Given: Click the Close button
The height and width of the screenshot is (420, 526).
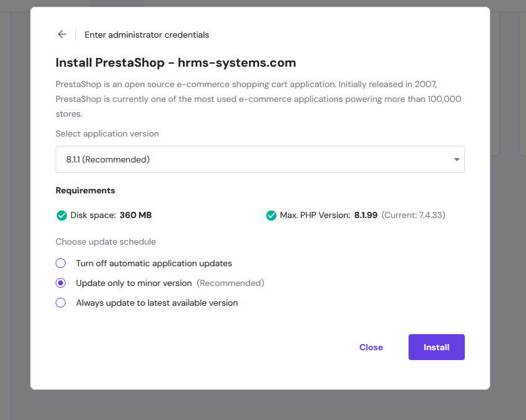Looking at the screenshot, I should tap(371, 347).
